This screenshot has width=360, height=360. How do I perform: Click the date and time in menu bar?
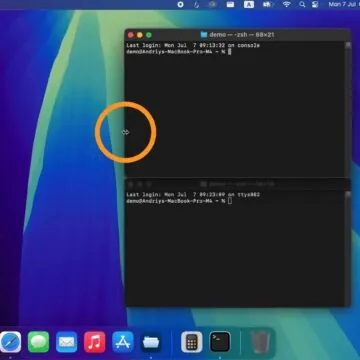[x=344, y=4]
